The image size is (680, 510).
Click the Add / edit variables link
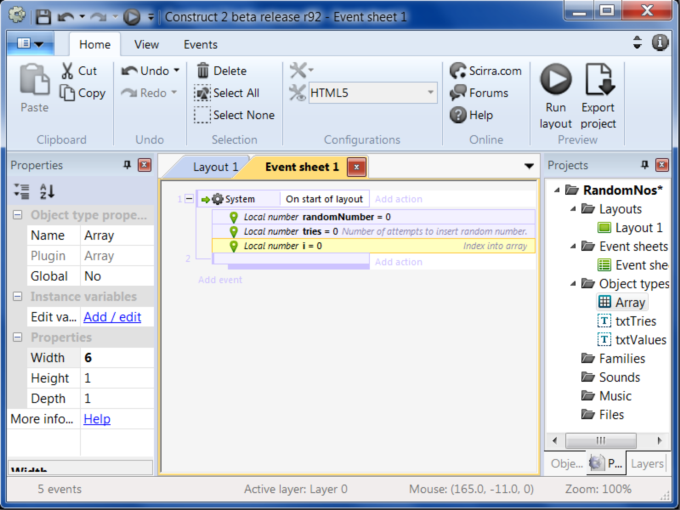[x=112, y=317]
